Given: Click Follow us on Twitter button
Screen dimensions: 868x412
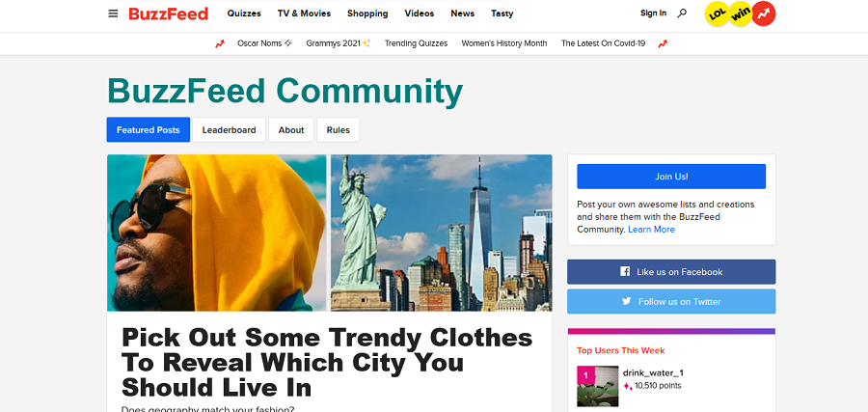Looking at the screenshot, I should click(x=671, y=302).
